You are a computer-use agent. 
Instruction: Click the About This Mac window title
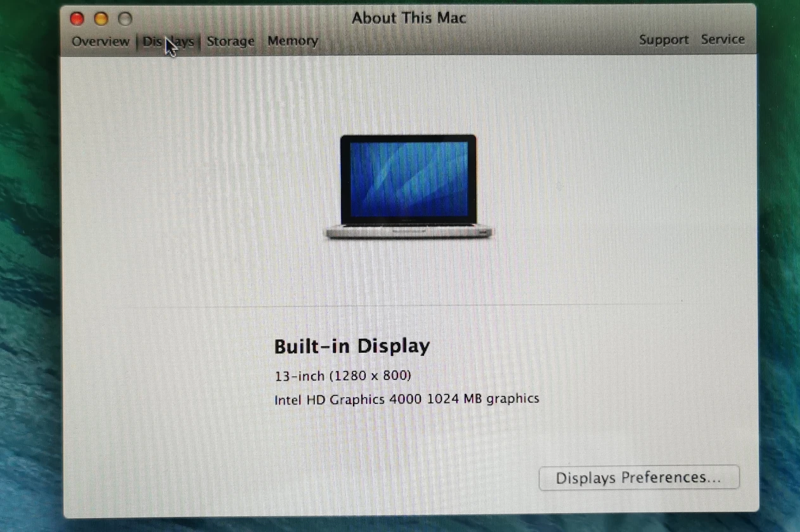(409, 18)
